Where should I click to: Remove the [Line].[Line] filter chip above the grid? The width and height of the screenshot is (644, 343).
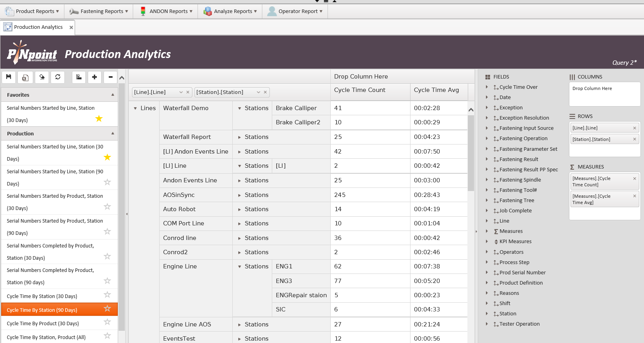(x=188, y=92)
